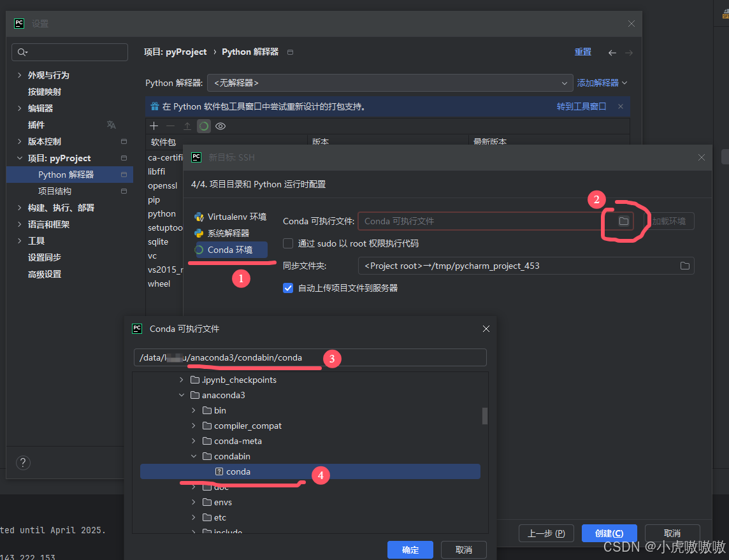Click the help question mark icon
Viewport: 729px width, 560px height.
(23, 463)
